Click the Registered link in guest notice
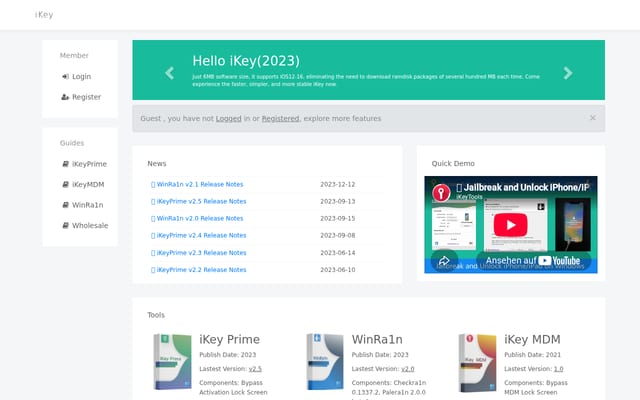This screenshot has width=640, height=400. click(x=280, y=118)
